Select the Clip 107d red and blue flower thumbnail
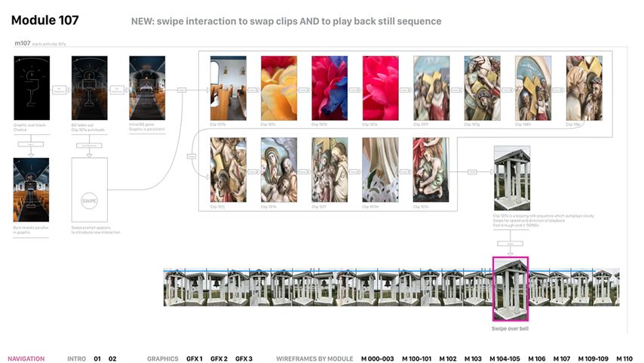Viewport: 644px width, 363px height. [x=330, y=88]
